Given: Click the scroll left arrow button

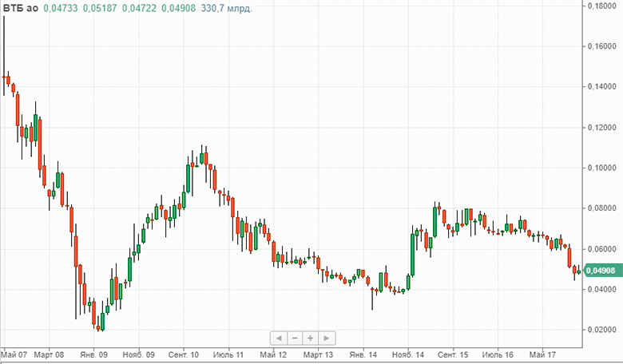Looking at the screenshot, I should pyautogui.click(x=279, y=338).
